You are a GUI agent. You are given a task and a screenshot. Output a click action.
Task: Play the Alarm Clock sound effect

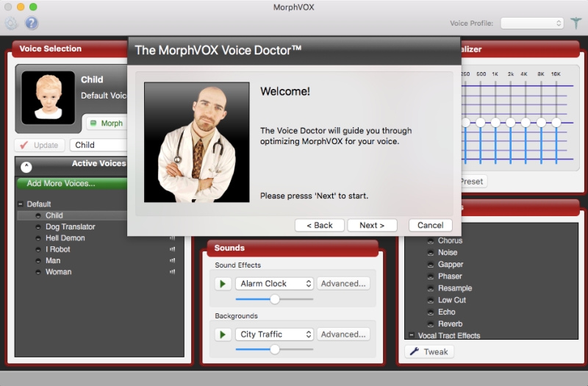(x=223, y=284)
